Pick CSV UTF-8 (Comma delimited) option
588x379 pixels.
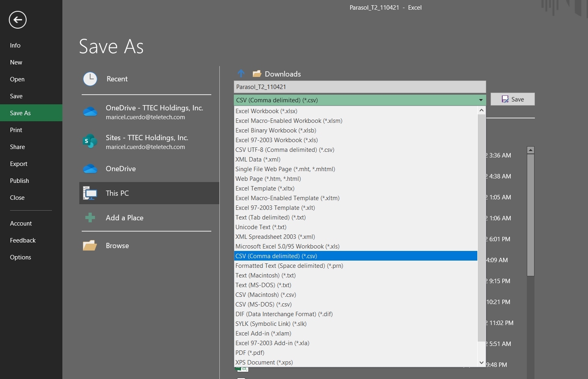(285, 150)
